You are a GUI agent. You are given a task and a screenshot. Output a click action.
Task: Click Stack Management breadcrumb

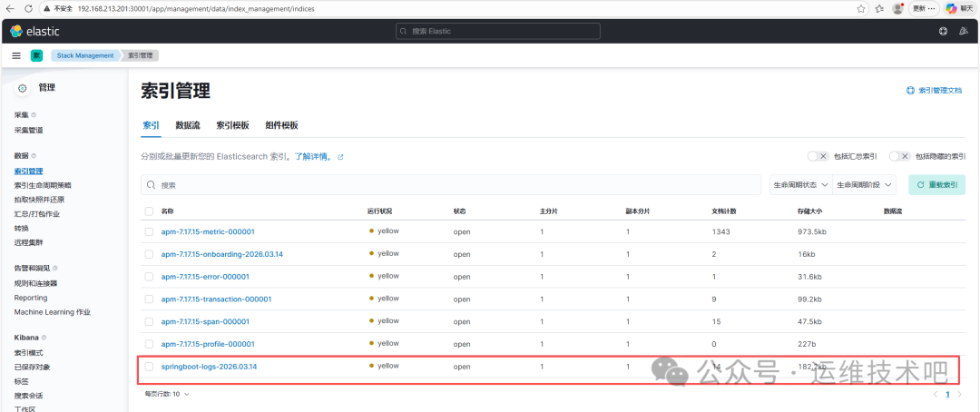[x=85, y=55]
